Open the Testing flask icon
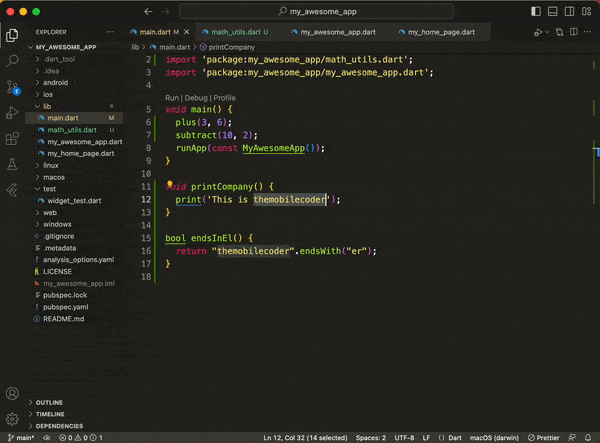This screenshot has height=443, width=600. [x=12, y=164]
